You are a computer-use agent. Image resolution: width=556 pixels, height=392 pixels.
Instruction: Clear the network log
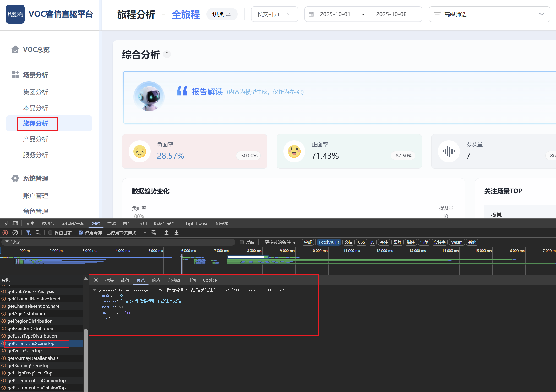point(15,233)
